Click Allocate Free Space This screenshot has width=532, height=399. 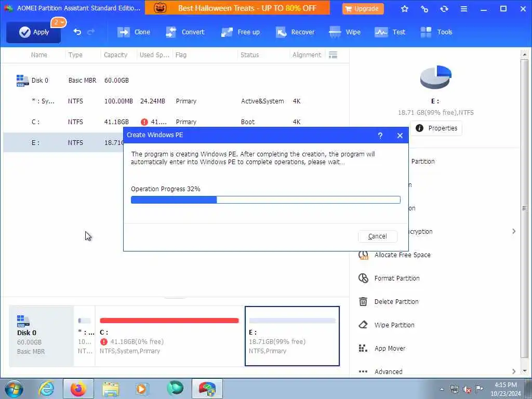[x=403, y=255]
